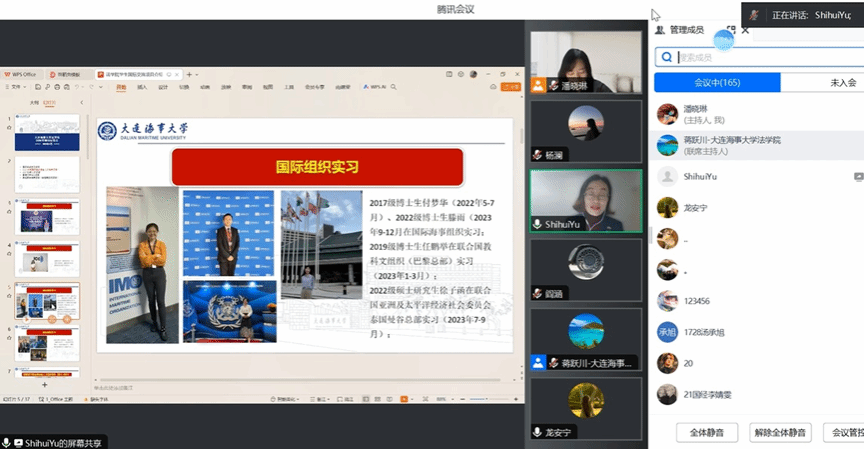This screenshot has width=864, height=449.
Task: Select ShihuiYu's video tile
Action: [585, 201]
